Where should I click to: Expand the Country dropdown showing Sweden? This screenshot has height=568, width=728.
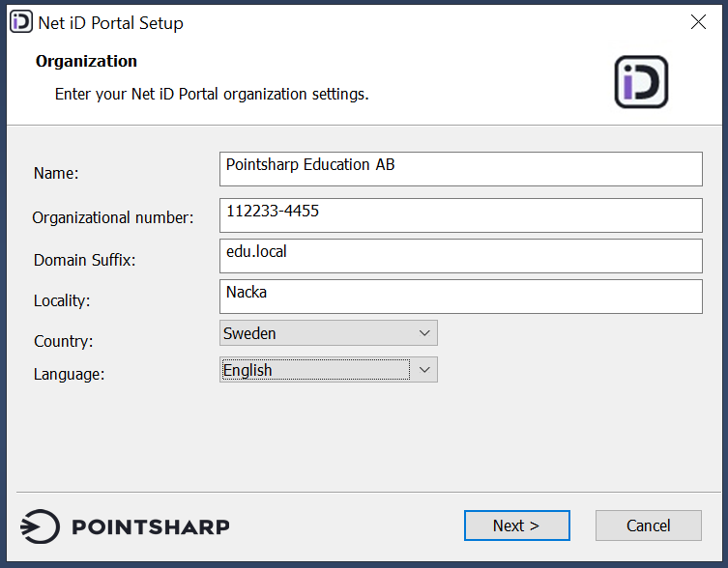tap(329, 333)
